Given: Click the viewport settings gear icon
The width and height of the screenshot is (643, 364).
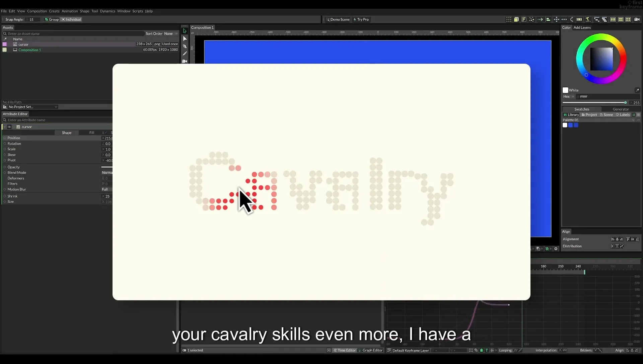Looking at the screenshot, I should coord(556,249).
